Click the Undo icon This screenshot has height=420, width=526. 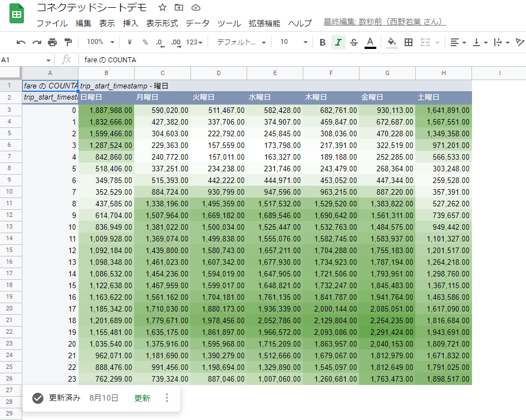tap(21, 42)
